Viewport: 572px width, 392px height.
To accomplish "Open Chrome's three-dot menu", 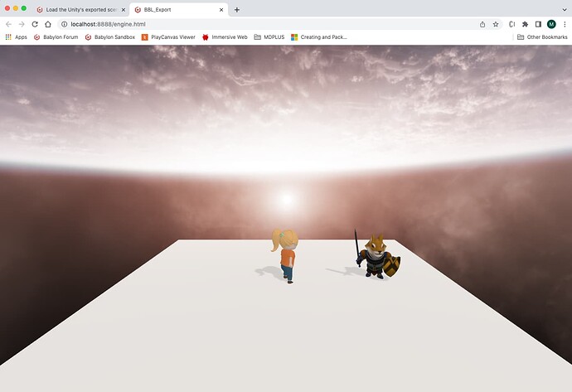I will pyautogui.click(x=565, y=24).
